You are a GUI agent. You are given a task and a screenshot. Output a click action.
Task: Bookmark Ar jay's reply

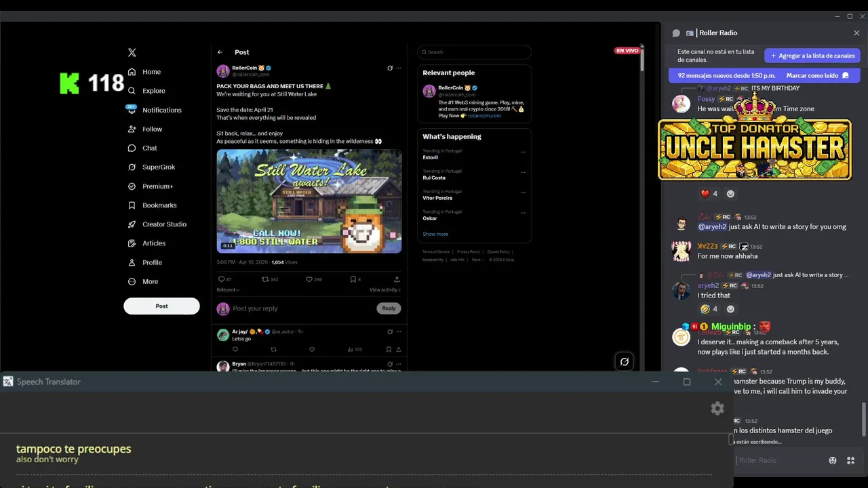click(389, 350)
